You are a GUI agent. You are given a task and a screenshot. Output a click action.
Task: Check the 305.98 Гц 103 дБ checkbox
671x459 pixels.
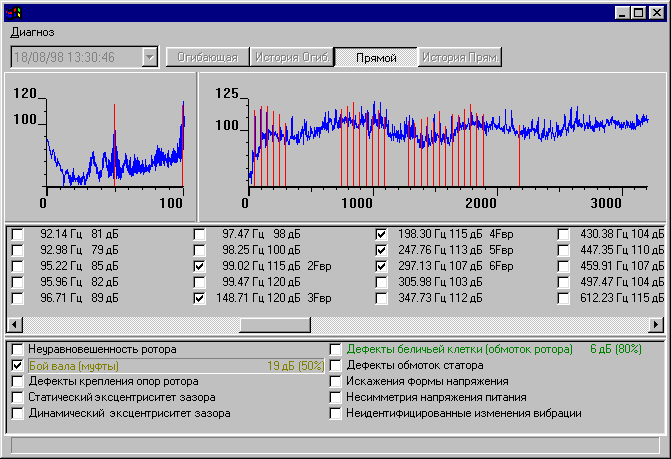[x=381, y=282]
